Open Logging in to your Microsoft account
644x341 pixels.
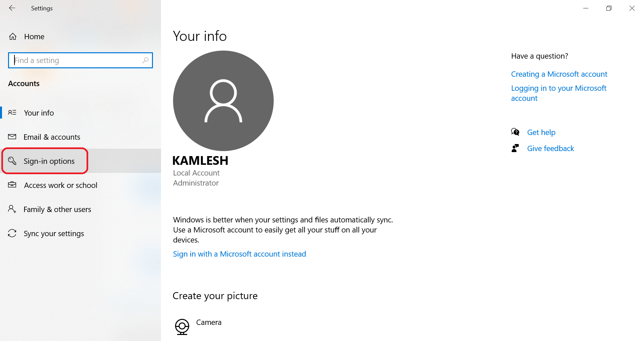(559, 93)
